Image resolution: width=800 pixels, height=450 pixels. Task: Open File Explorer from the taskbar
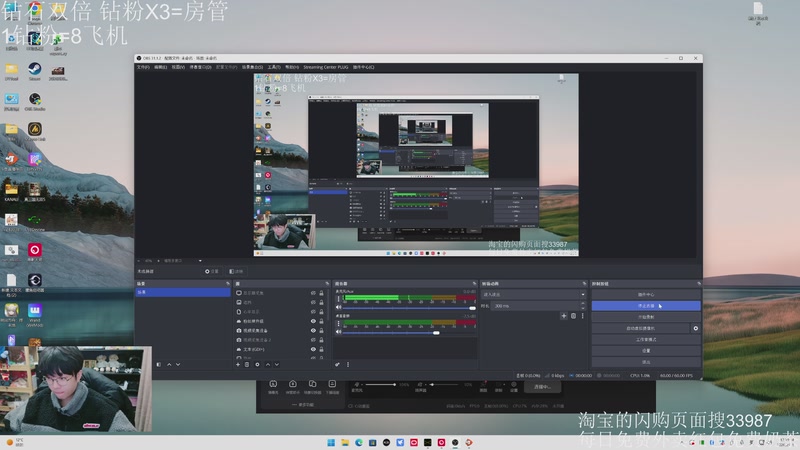(345, 442)
